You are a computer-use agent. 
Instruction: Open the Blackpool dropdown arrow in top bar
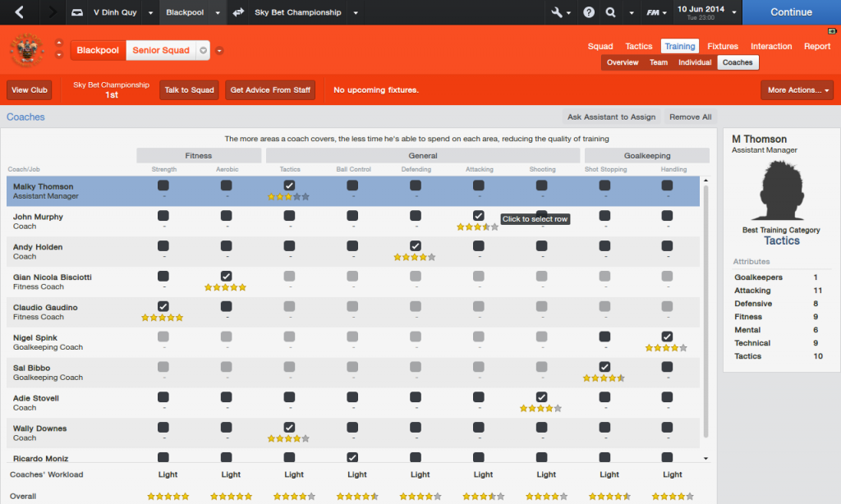217,12
